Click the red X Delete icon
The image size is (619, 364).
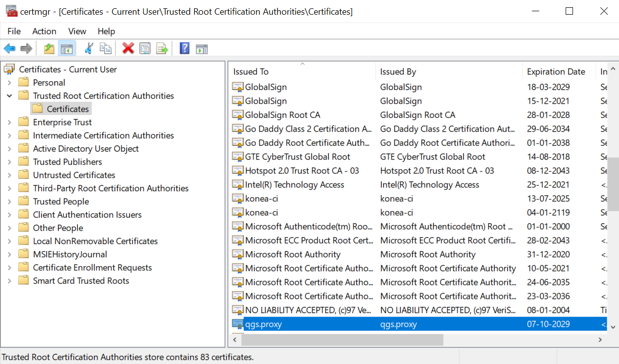tap(128, 48)
